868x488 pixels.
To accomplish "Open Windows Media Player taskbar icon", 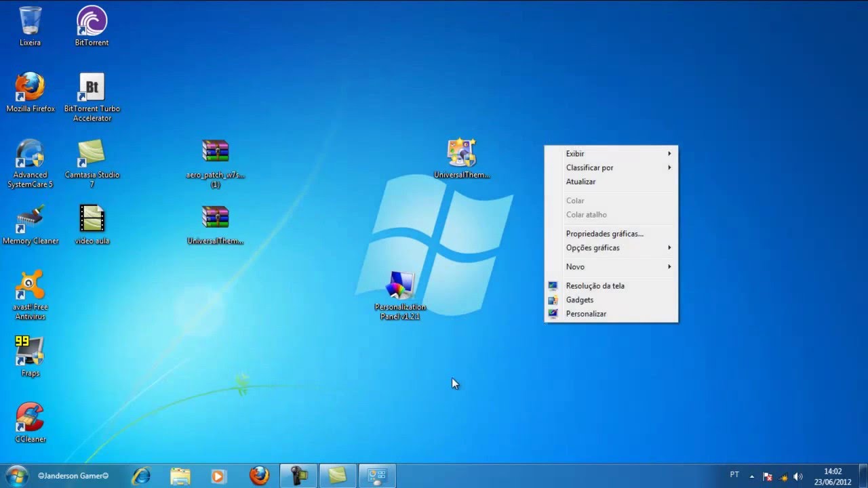I will tap(218, 476).
